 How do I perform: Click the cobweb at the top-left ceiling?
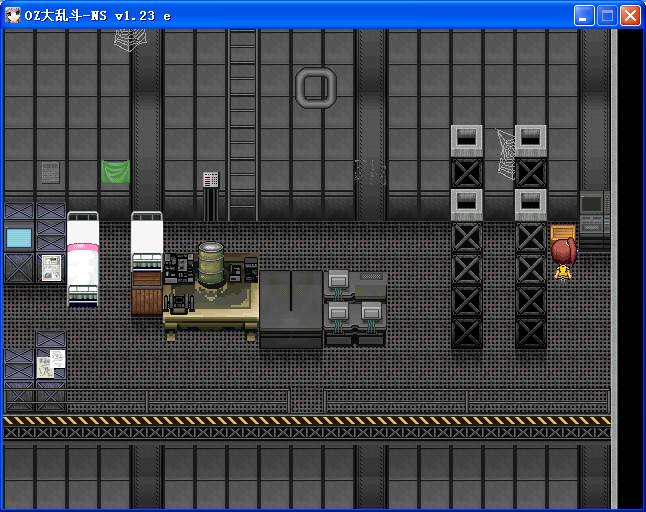pos(130,40)
